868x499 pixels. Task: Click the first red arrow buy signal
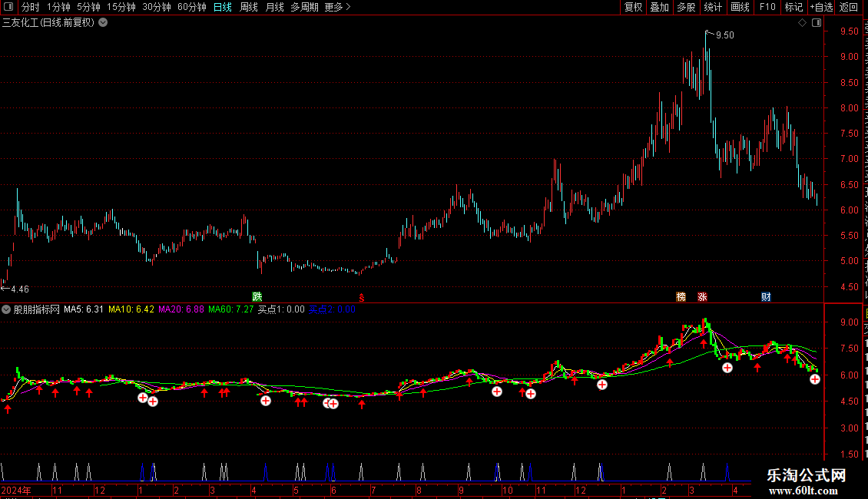click(x=8, y=409)
